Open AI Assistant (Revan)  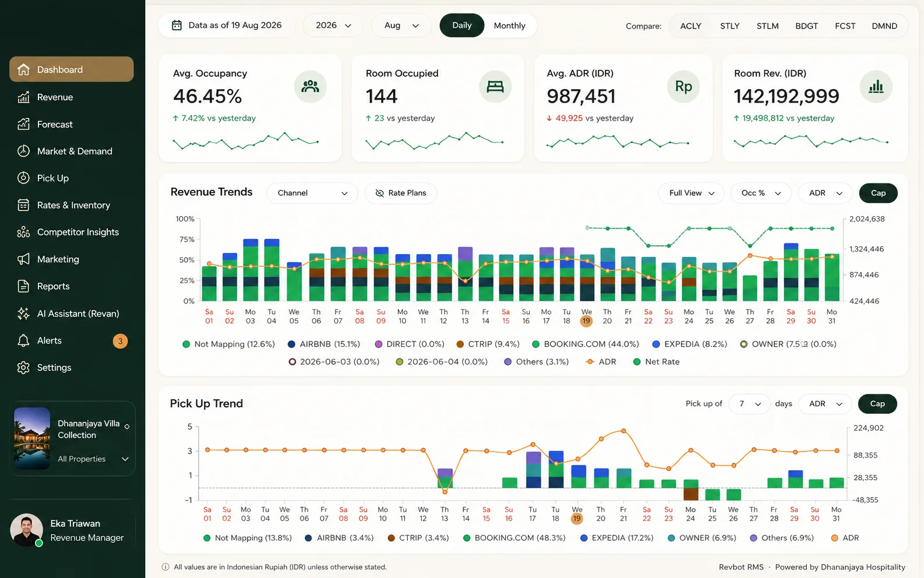click(x=72, y=313)
